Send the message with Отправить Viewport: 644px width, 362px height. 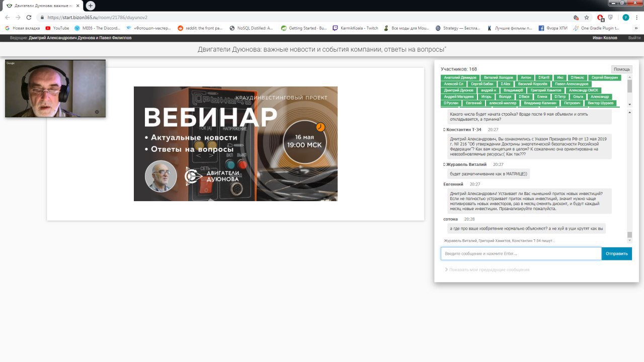pos(616,253)
